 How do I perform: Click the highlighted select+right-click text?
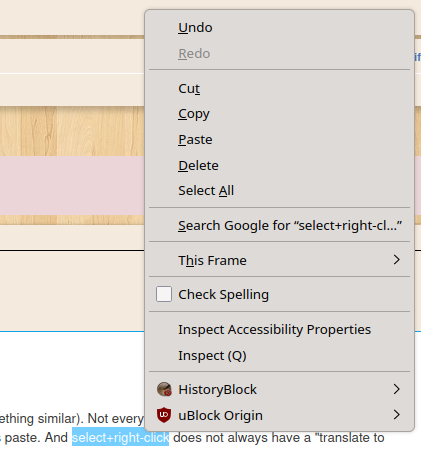point(120,437)
